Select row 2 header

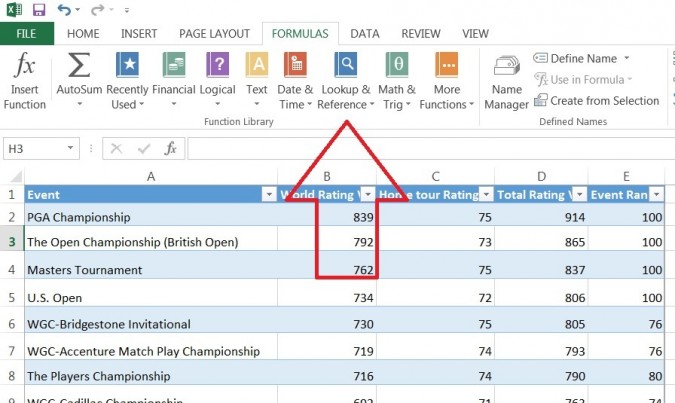12,217
